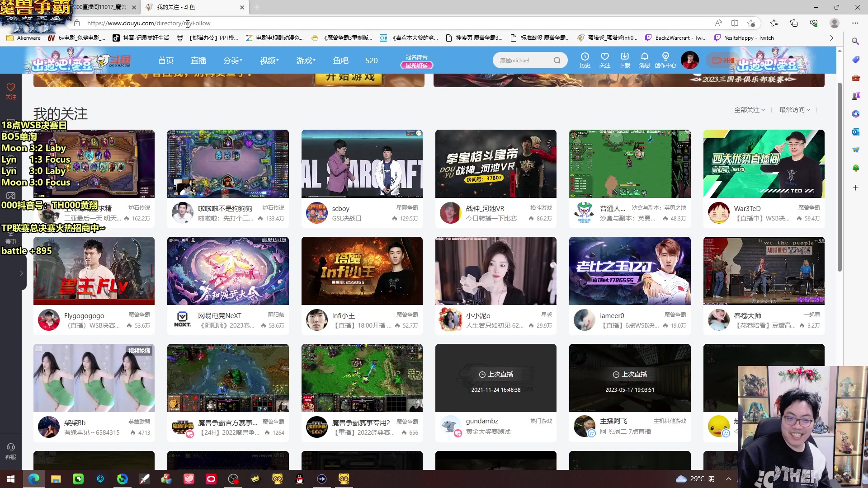Click the Windows Start button
Viewport: 868px width, 488px height.
point(11,479)
